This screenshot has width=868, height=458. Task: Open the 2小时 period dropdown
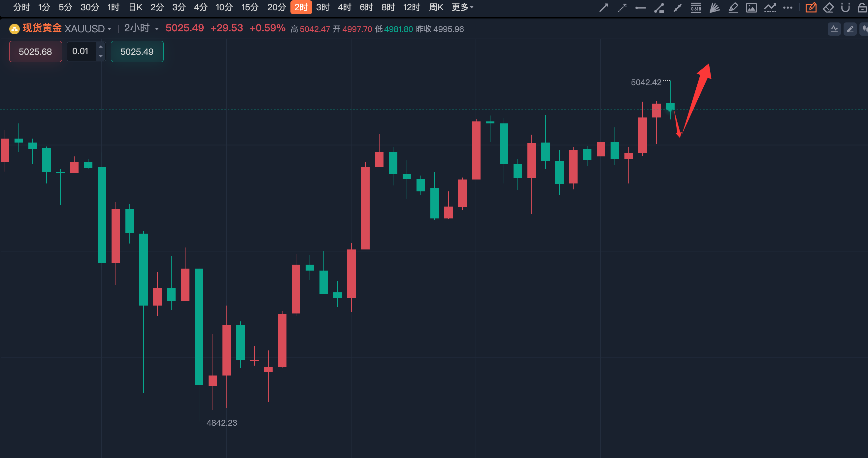[141, 29]
